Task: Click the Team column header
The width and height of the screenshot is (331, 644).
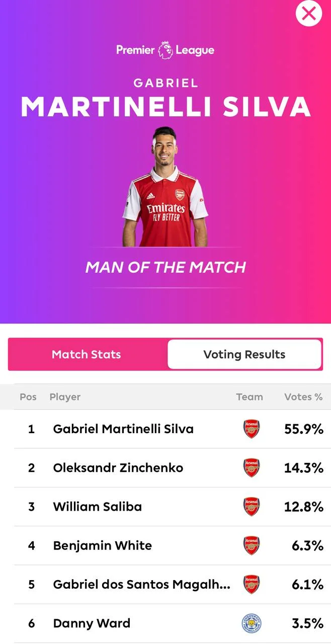Action: (250, 397)
